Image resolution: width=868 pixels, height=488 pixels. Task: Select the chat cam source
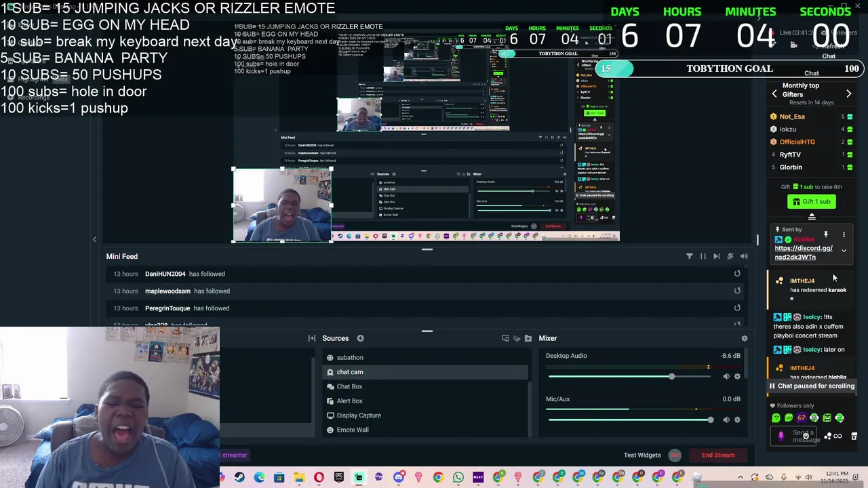point(425,372)
